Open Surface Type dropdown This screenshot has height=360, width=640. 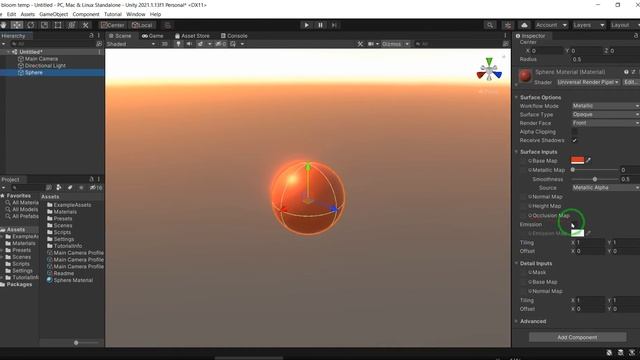click(x=605, y=115)
